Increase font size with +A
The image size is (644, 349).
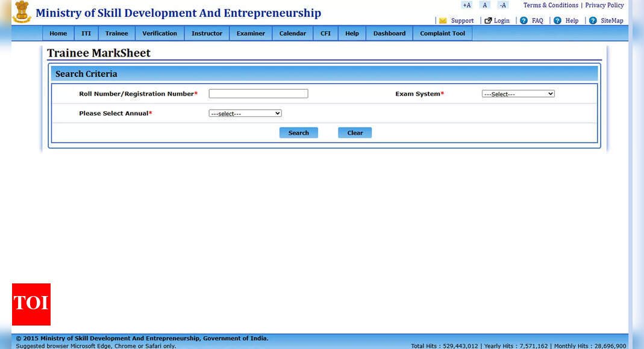466,5
